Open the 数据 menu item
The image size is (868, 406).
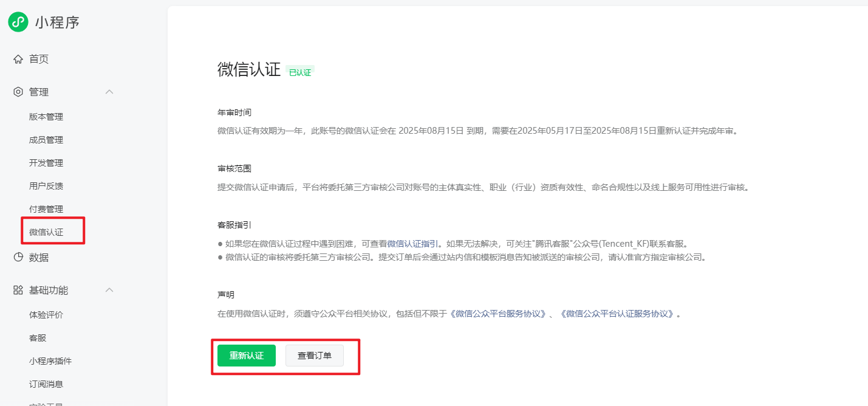(39, 257)
